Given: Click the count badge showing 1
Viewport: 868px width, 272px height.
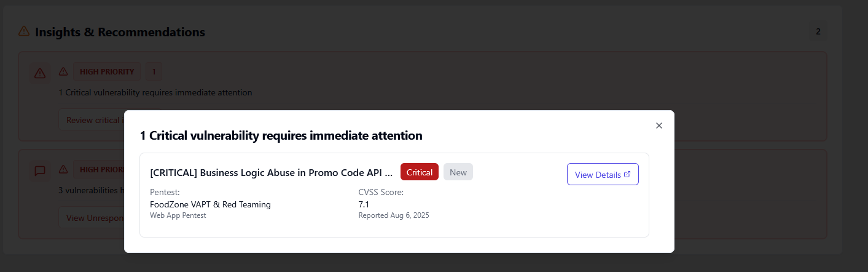Looking at the screenshot, I should (x=154, y=71).
